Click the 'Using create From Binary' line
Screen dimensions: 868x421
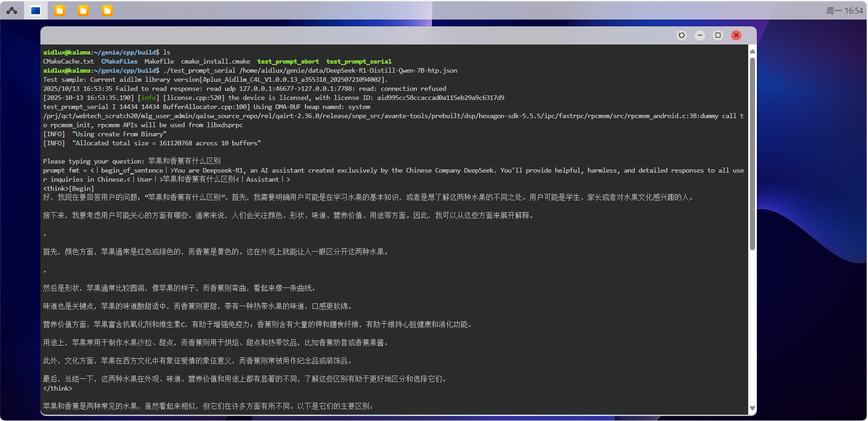click(105, 134)
